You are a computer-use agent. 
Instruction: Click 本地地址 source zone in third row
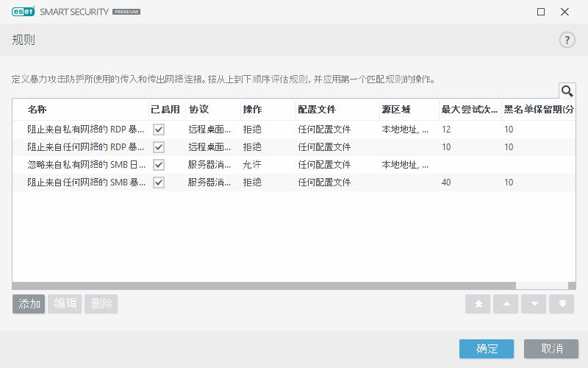tap(405, 165)
